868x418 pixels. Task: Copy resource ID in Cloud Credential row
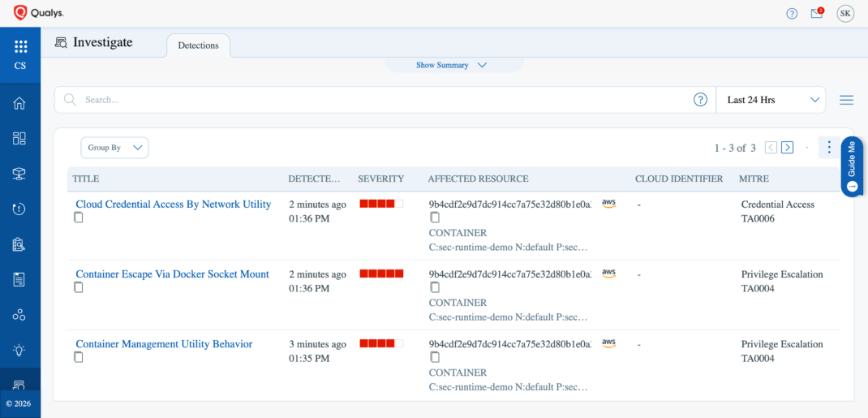coord(435,218)
